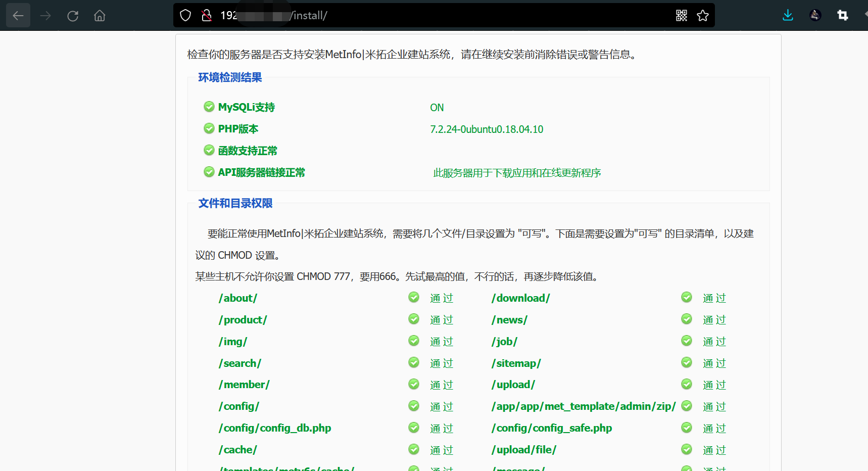The width and height of the screenshot is (868, 471).
Task: Click the 此服务器用于下载应用和在线更新程序 note
Action: pos(517,173)
